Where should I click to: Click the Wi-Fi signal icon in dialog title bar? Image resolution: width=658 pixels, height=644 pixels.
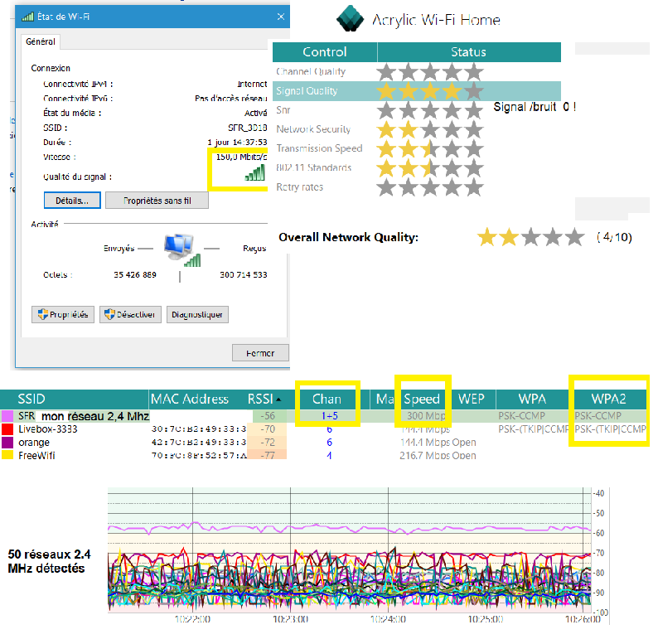[x=28, y=16]
